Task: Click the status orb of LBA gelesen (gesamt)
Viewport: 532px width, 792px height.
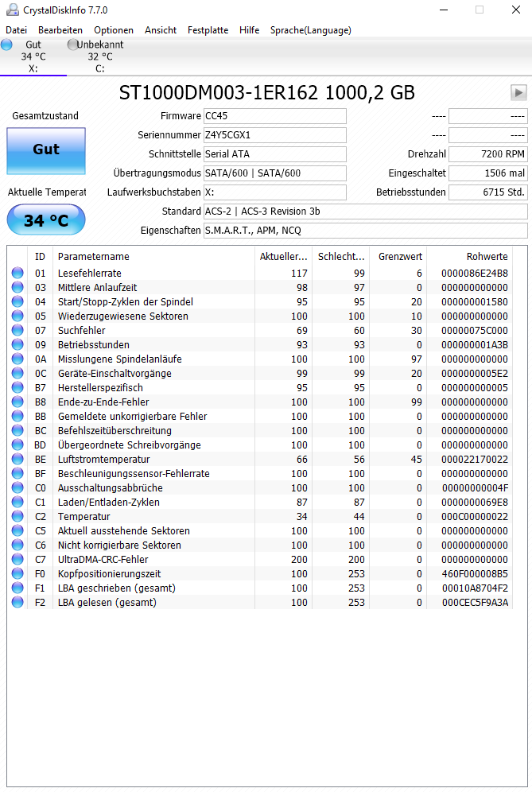Action: tap(17, 602)
